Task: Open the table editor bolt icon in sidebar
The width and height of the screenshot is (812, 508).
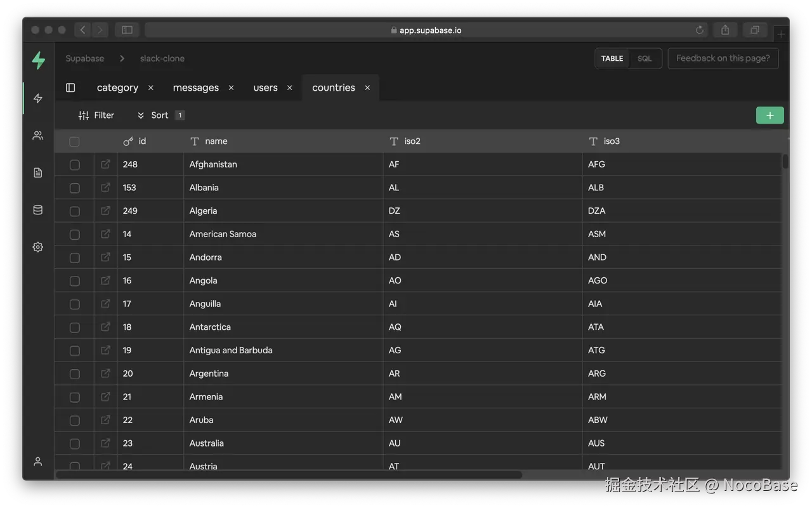Action: [x=38, y=98]
